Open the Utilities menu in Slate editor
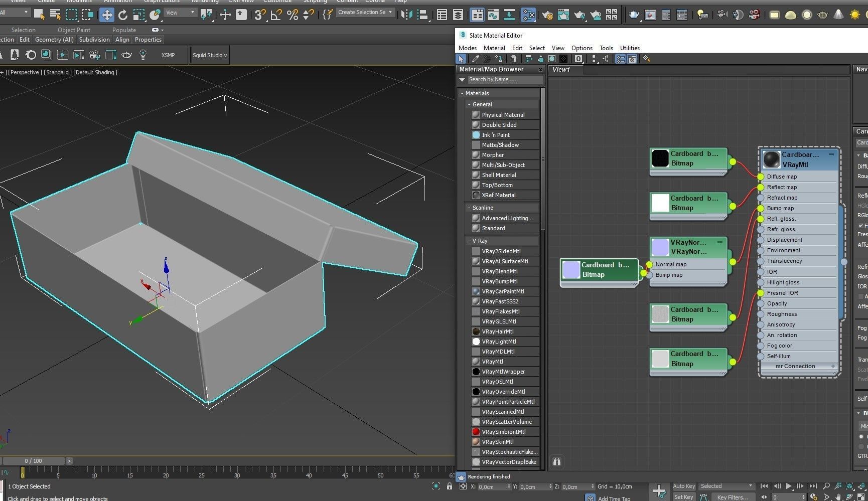This screenshot has width=868, height=501. tap(630, 48)
